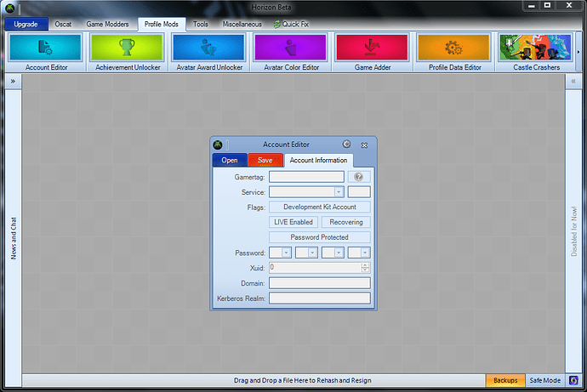The width and height of the screenshot is (587, 392).
Task: Click the gamertag help question mark icon
Action: pyautogui.click(x=358, y=177)
